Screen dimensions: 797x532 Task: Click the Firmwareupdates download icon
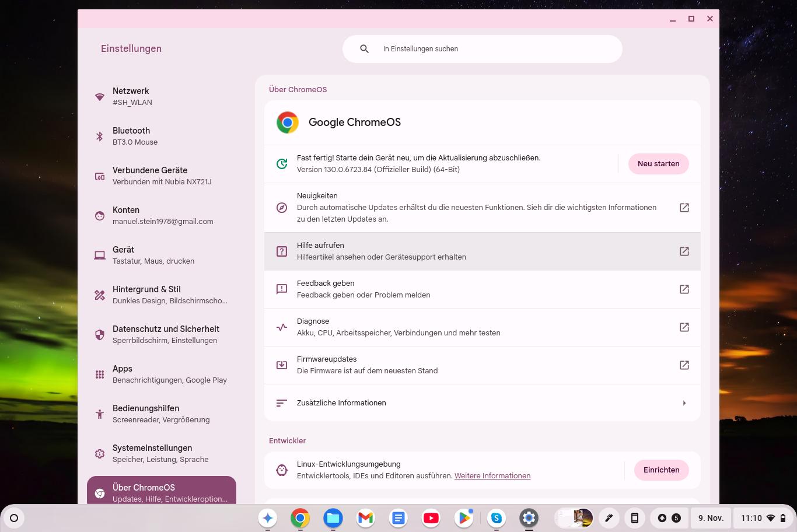(x=282, y=365)
